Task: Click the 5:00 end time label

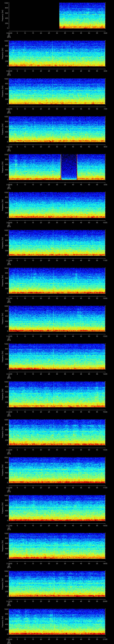Action: (105, 33)
